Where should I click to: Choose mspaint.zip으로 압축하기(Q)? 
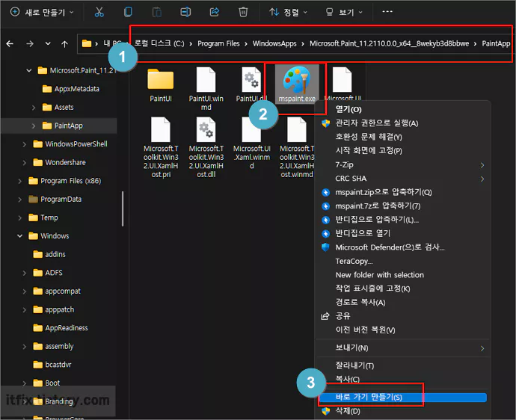(402, 192)
